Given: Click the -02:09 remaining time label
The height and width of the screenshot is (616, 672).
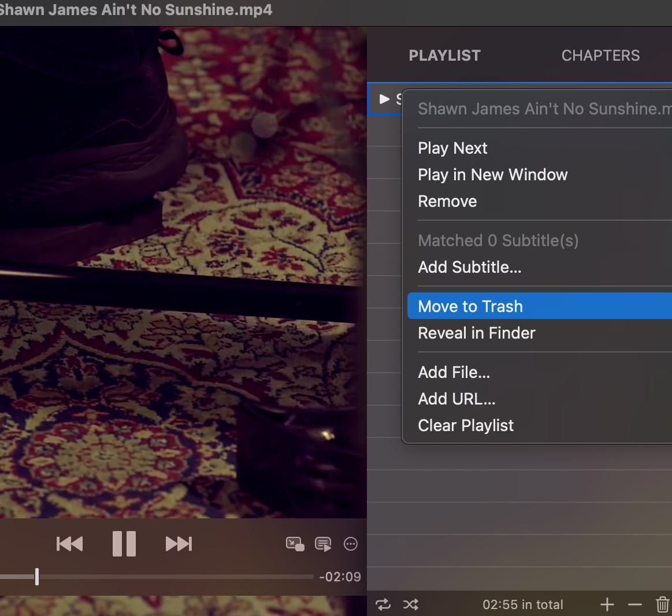Looking at the screenshot, I should click(x=340, y=577).
